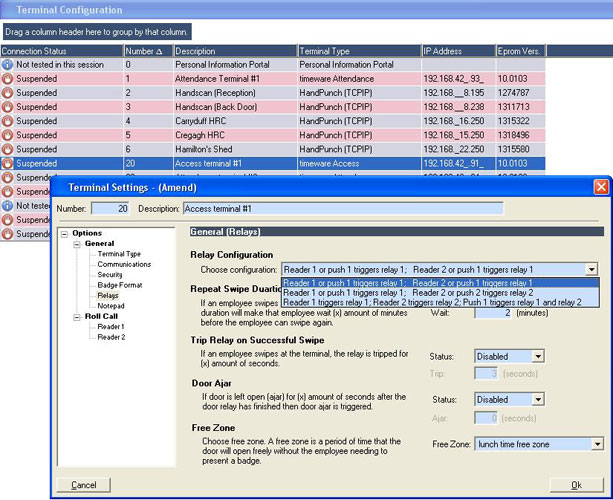Choose the three-relay option in configuration list
The width and height of the screenshot is (613, 500).
(x=431, y=301)
